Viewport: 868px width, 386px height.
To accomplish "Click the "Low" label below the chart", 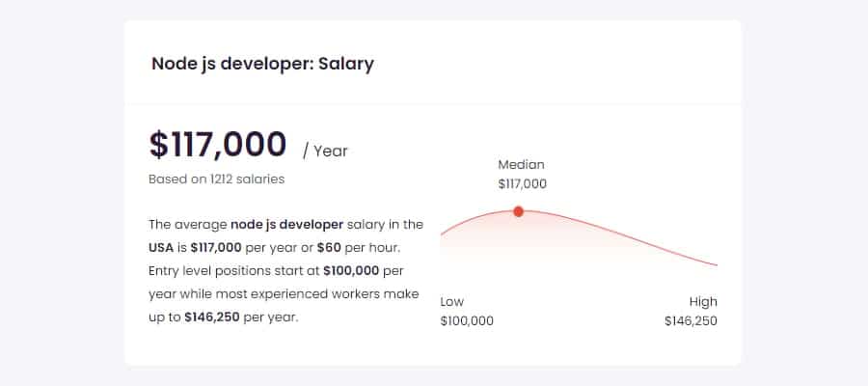I will (x=451, y=301).
